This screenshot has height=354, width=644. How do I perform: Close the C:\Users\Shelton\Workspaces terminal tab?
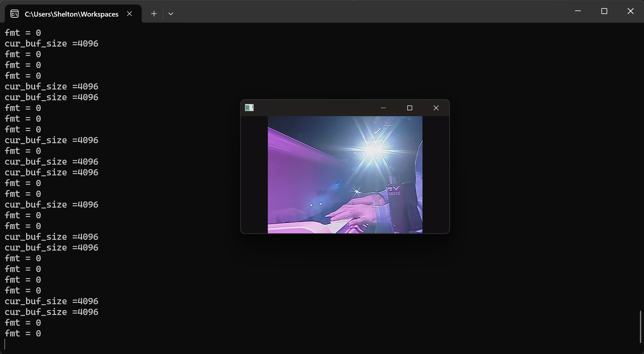tap(130, 14)
